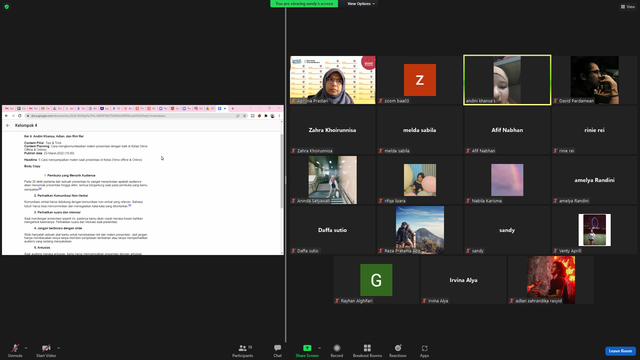This screenshot has height=360, width=640.
Task: Click extensions puzzle icon in shared browser
Action: (x=266, y=116)
